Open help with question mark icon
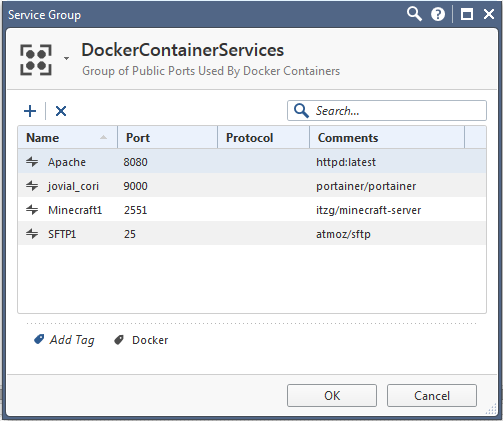The height and width of the screenshot is (421, 503). 438,14
